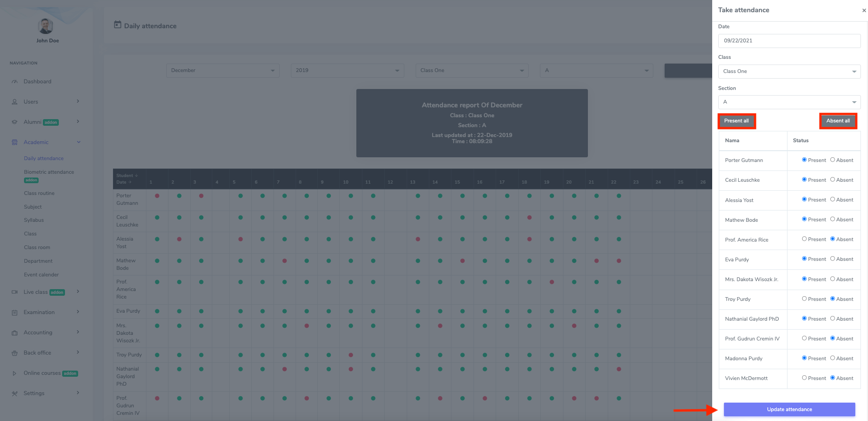Image resolution: width=868 pixels, height=421 pixels.
Task: Expand the Alumni menu chevron
Action: click(x=78, y=121)
